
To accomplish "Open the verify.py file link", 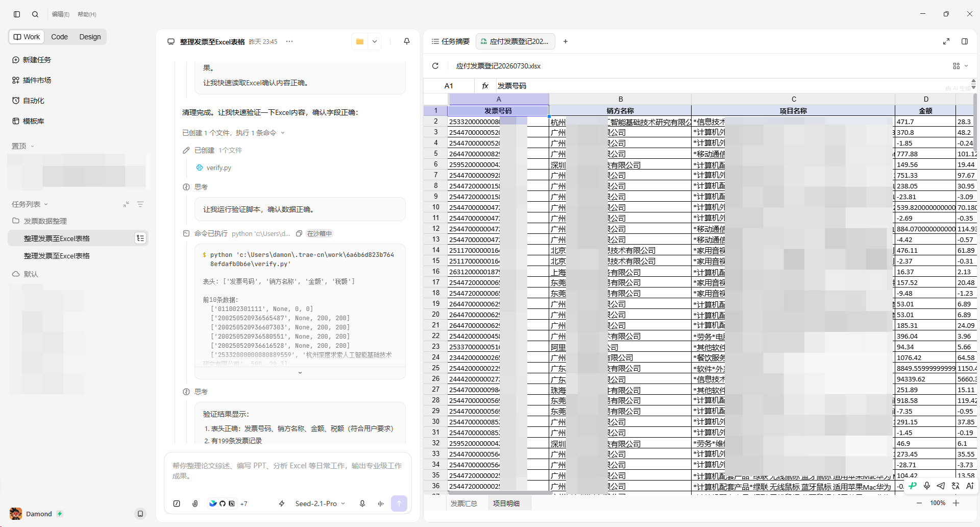I will (218, 167).
